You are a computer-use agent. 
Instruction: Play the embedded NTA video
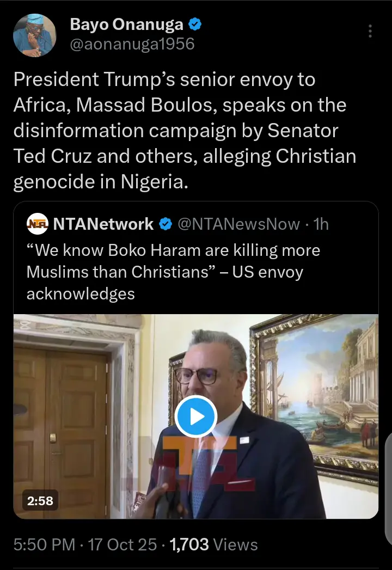pos(196,416)
